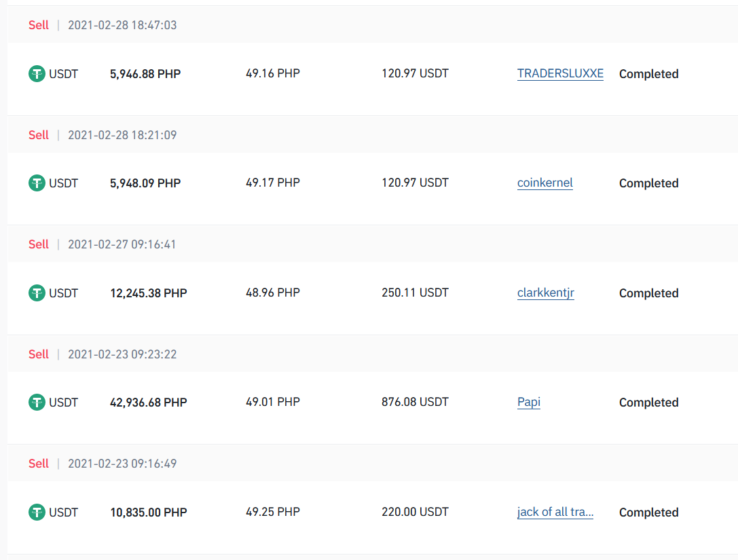738x560 pixels.
Task: Click the 49.17 PHP price
Action: pyautogui.click(x=273, y=183)
